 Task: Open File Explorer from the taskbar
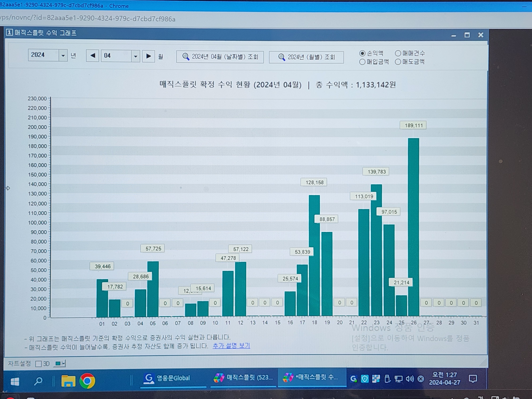(x=68, y=381)
